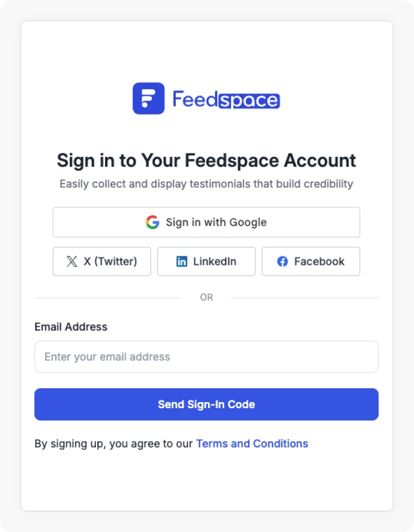The width and height of the screenshot is (414, 532).
Task: Click the testimonials tagline text
Action: pos(206,184)
